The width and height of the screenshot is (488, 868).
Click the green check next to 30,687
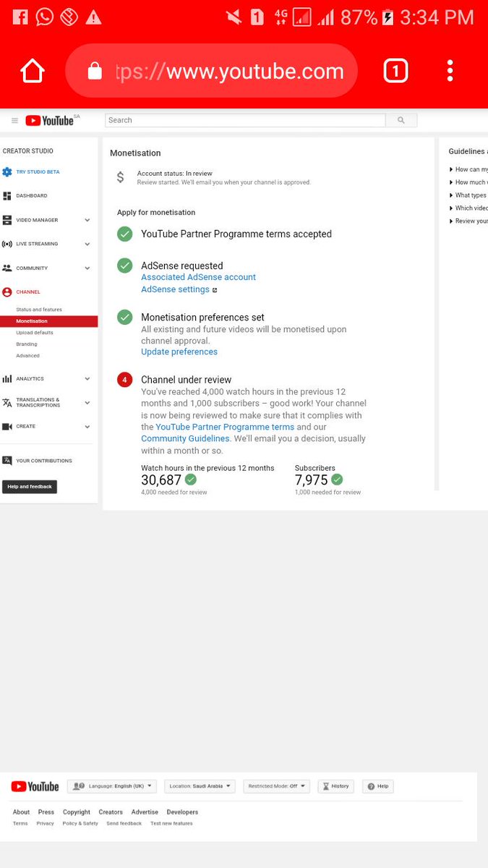click(191, 480)
